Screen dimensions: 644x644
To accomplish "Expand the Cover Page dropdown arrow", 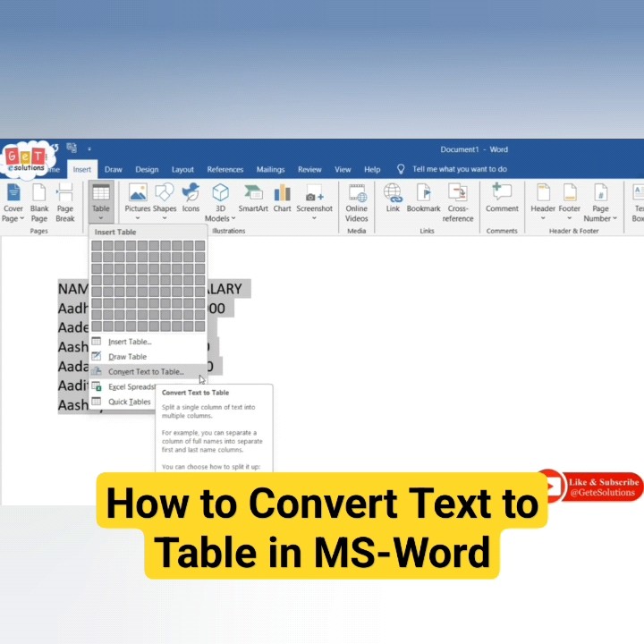I will tap(22, 218).
